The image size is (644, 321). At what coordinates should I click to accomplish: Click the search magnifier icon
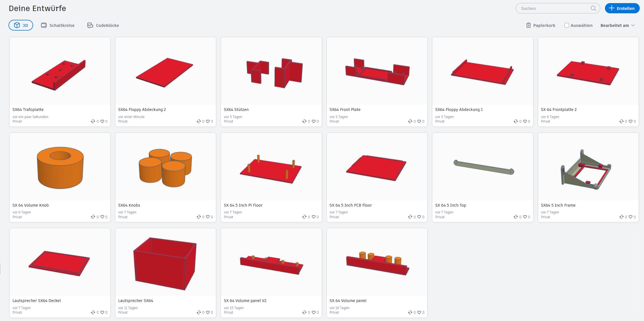(x=593, y=8)
